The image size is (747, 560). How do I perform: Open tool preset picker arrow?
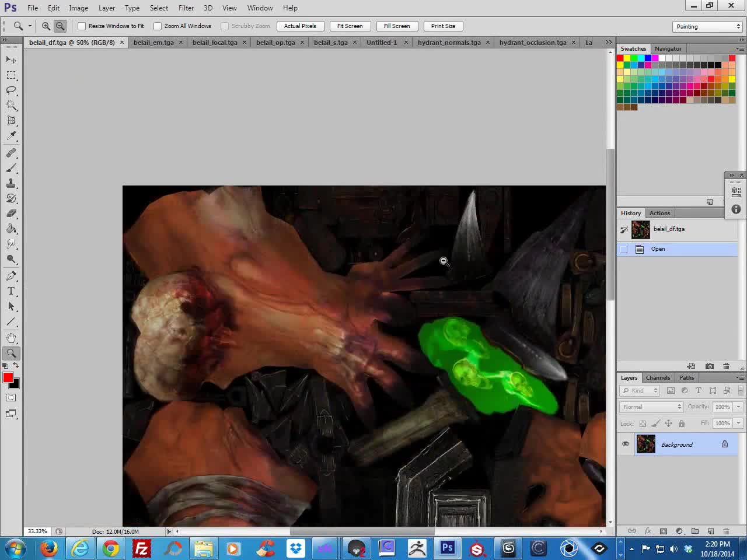coord(30,26)
